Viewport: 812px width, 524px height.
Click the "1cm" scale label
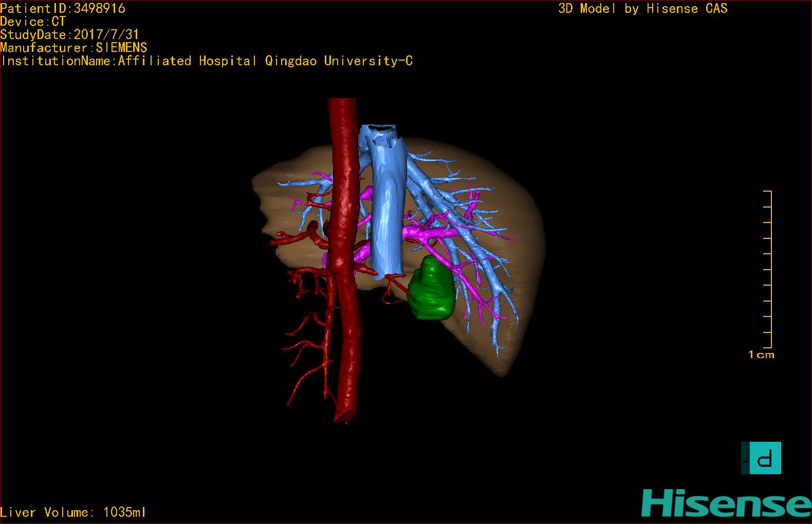761,354
